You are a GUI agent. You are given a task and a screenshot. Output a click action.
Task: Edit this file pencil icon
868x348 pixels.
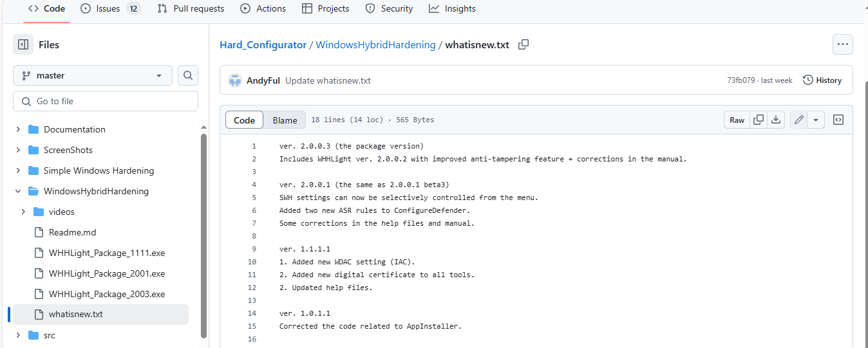(x=798, y=120)
